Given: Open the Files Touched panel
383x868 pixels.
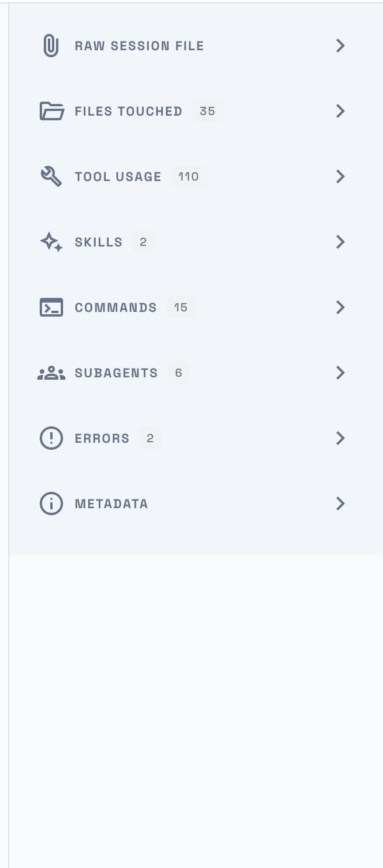Looking at the screenshot, I should pyautogui.click(x=340, y=111).
